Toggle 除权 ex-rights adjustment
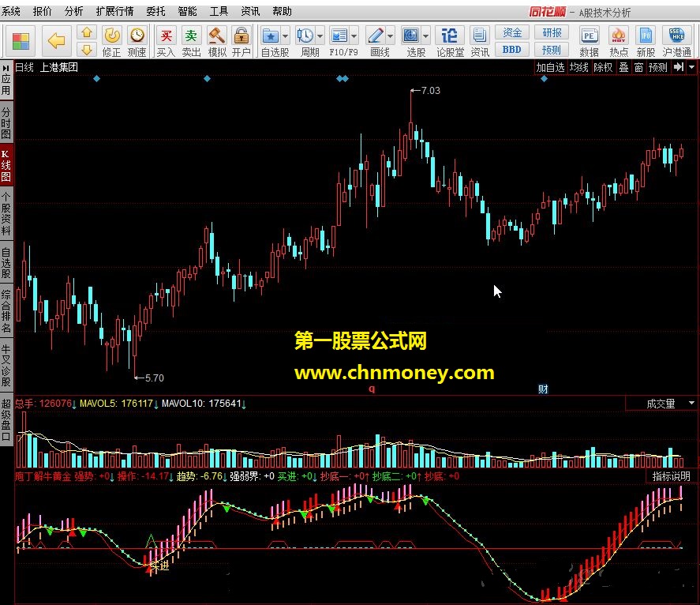Viewport: 700px width, 605px height. click(603, 67)
